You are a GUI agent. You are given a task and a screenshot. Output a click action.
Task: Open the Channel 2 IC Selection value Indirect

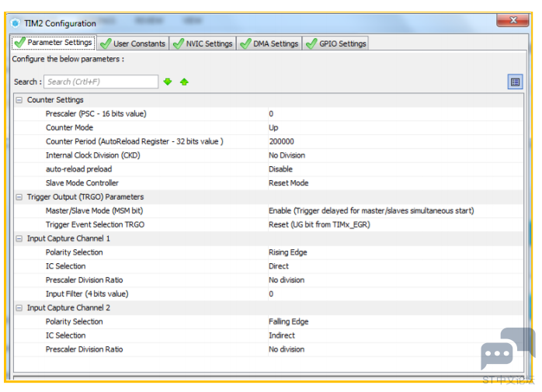[x=282, y=335]
